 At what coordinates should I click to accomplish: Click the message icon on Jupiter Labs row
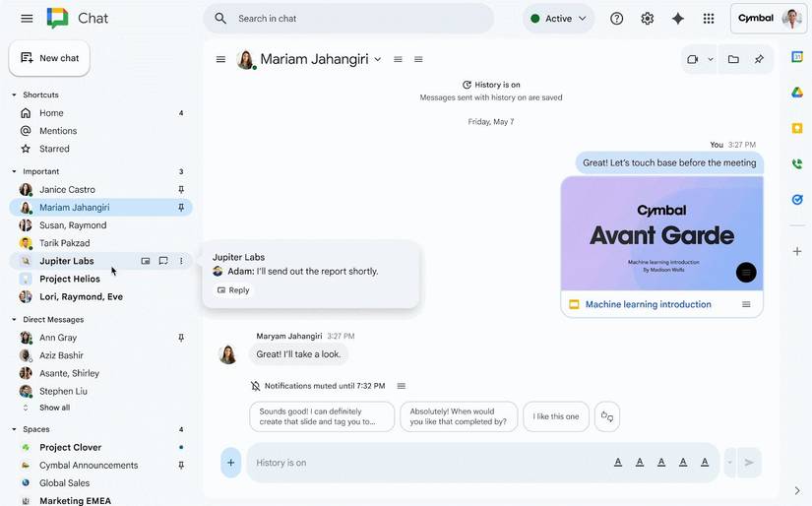163,261
